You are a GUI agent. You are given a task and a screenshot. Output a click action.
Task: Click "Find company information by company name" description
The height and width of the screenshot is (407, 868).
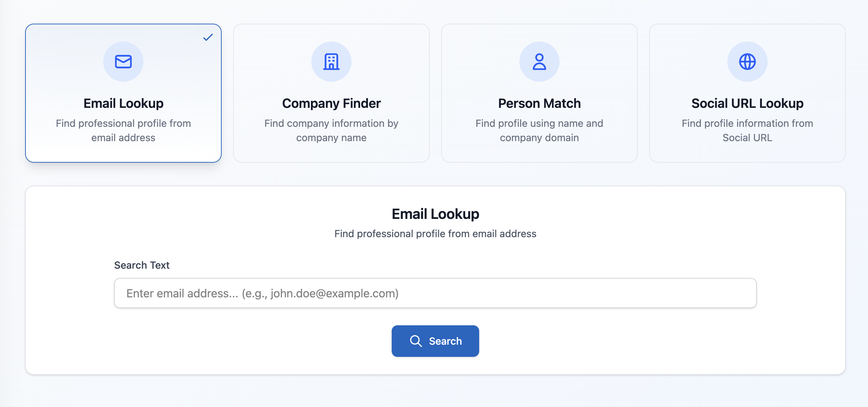point(331,130)
